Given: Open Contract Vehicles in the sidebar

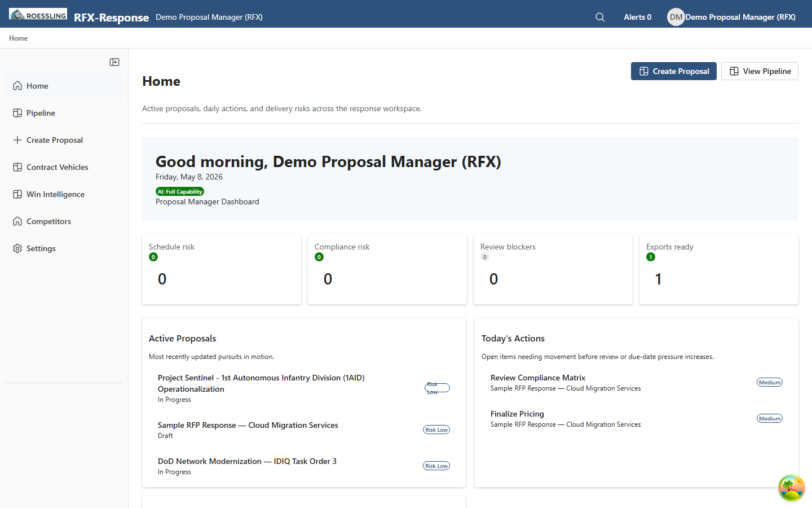Looking at the screenshot, I should (x=64, y=167).
